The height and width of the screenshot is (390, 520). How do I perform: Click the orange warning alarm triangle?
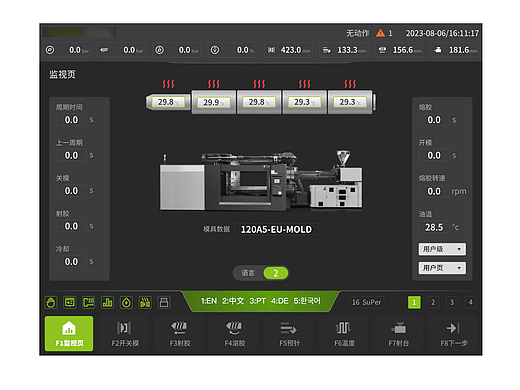380,33
